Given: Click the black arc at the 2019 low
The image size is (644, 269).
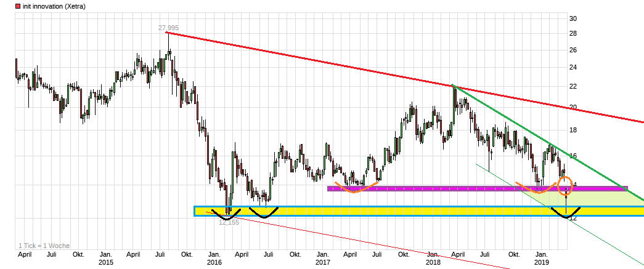Looking at the screenshot, I should 566,214.
